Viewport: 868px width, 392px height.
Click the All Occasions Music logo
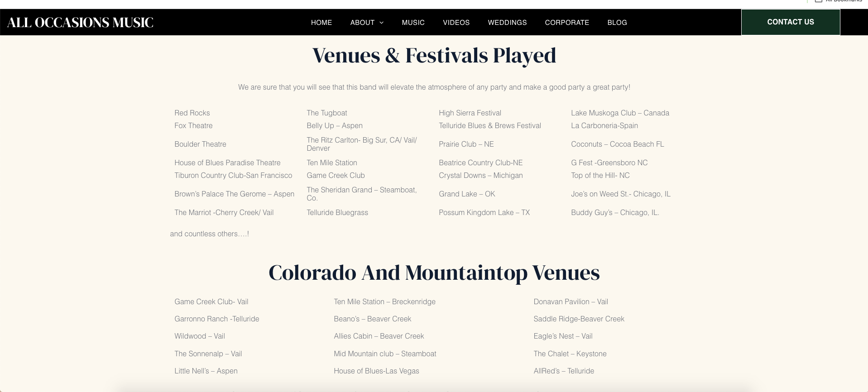click(80, 22)
